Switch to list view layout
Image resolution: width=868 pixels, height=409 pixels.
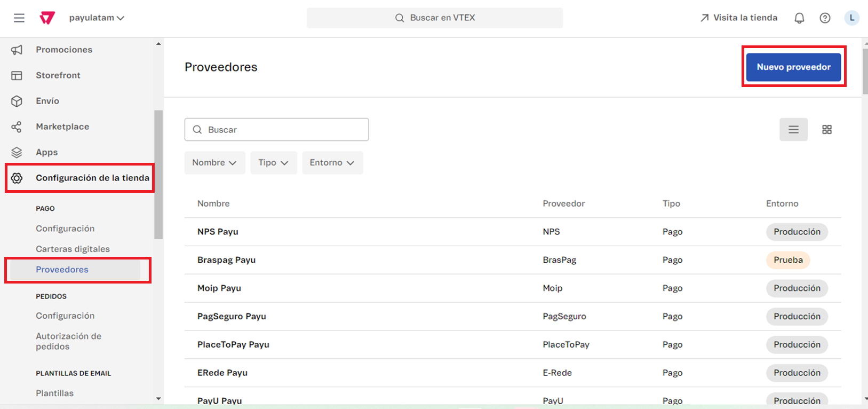(793, 129)
